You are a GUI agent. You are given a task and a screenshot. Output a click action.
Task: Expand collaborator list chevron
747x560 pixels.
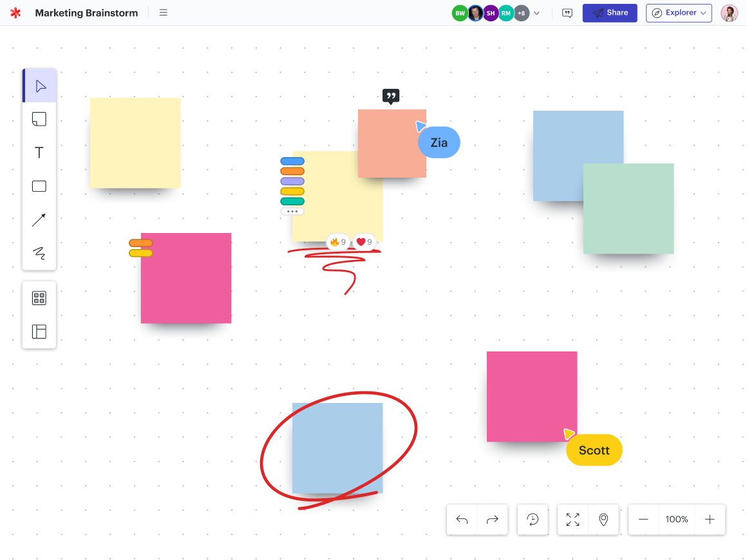click(x=537, y=13)
